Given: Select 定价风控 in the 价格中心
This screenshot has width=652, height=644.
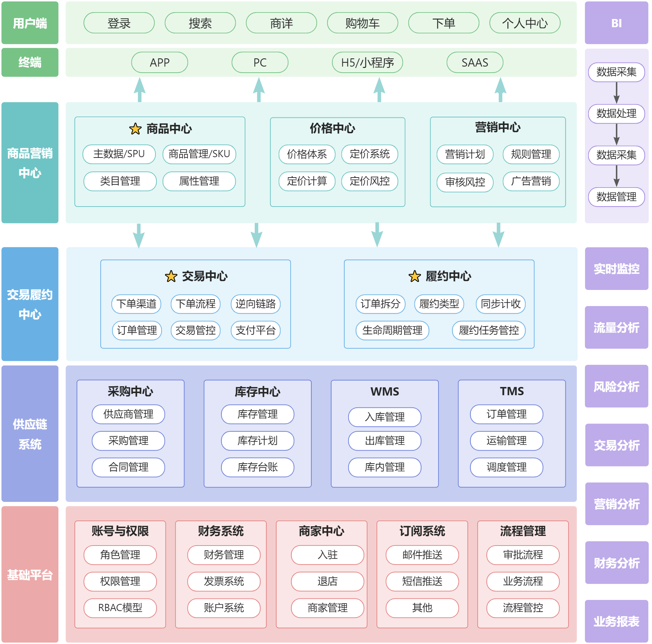Looking at the screenshot, I should (x=369, y=181).
